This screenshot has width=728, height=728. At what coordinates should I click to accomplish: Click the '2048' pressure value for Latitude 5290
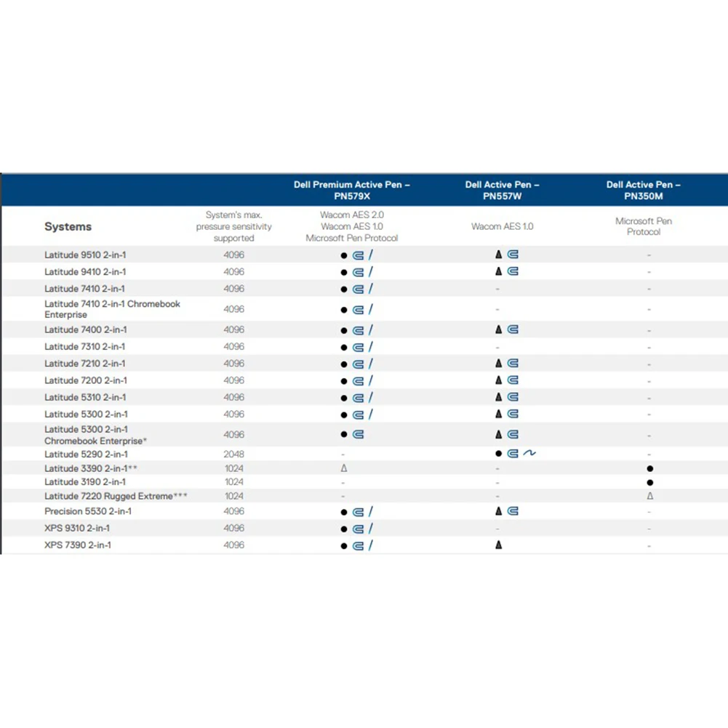(233, 454)
